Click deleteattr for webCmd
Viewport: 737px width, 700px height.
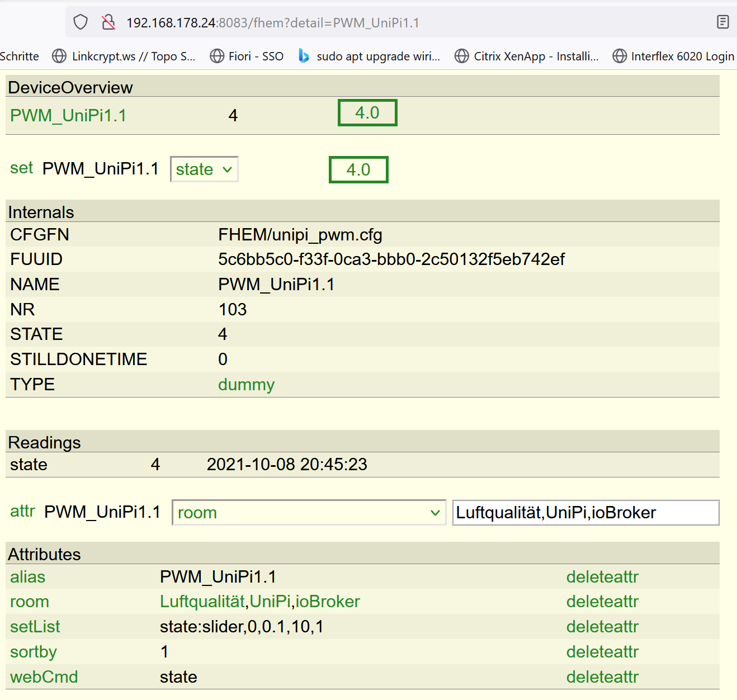(x=602, y=677)
